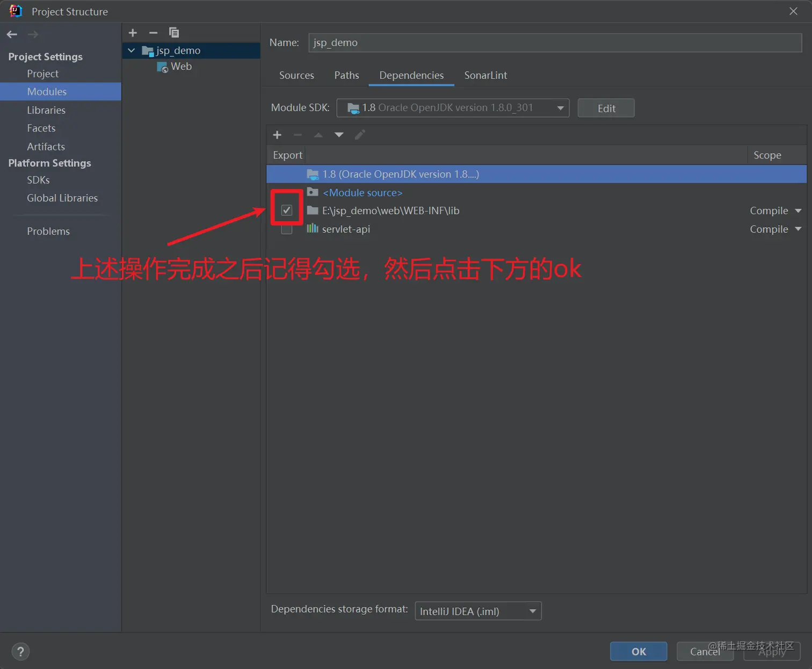
Task: Click the JDK 1.8 folder icon in dependencies list
Action: click(x=313, y=174)
